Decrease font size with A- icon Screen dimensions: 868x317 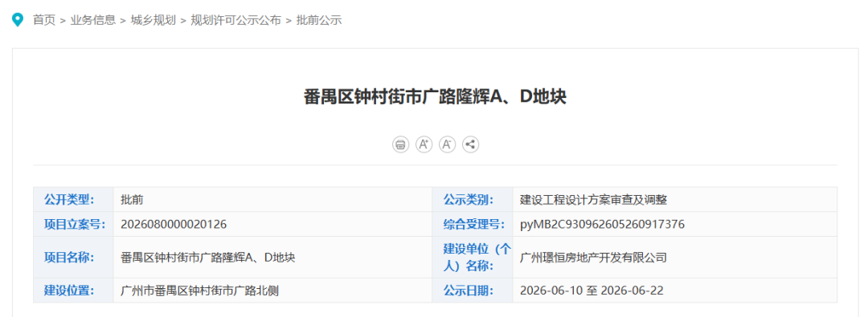click(x=447, y=145)
